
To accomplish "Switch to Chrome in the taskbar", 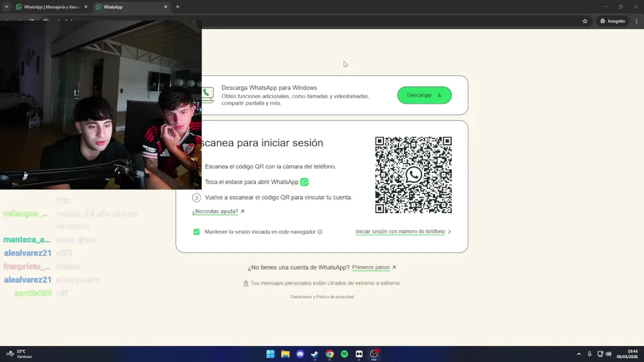I will pyautogui.click(x=330, y=354).
